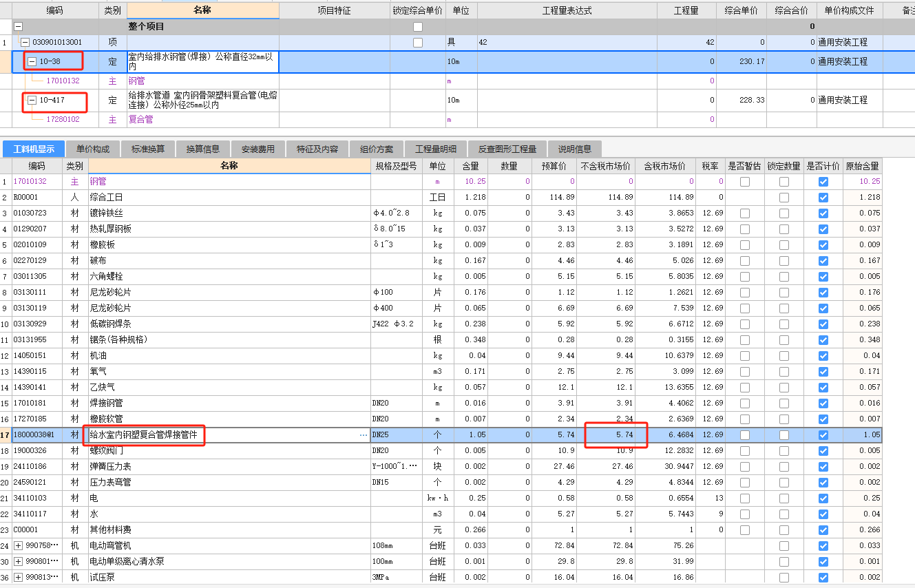The width and height of the screenshot is (915, 588).
Task: Open the 组价方案 tab
Action: coord(377,149)
